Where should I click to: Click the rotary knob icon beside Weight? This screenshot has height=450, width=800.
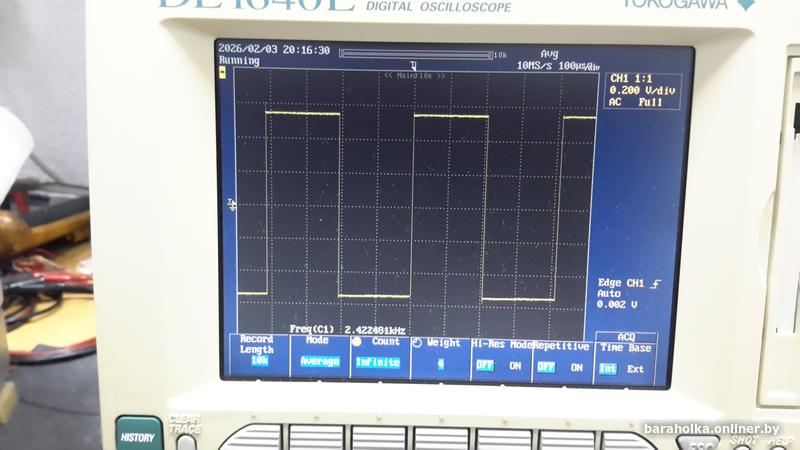tap(417, 343)
